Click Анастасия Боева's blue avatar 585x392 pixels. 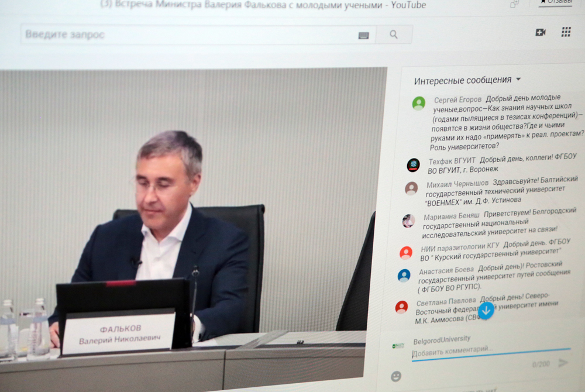tap(404, 276)
